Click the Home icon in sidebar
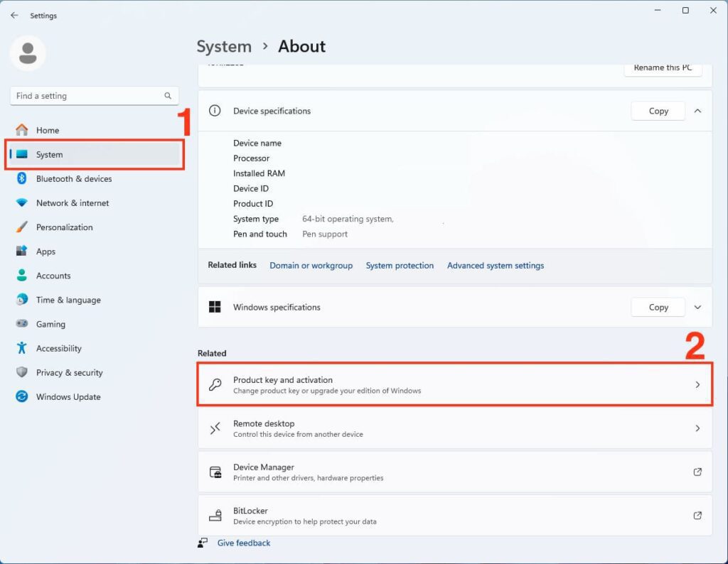 coord(22,130)
